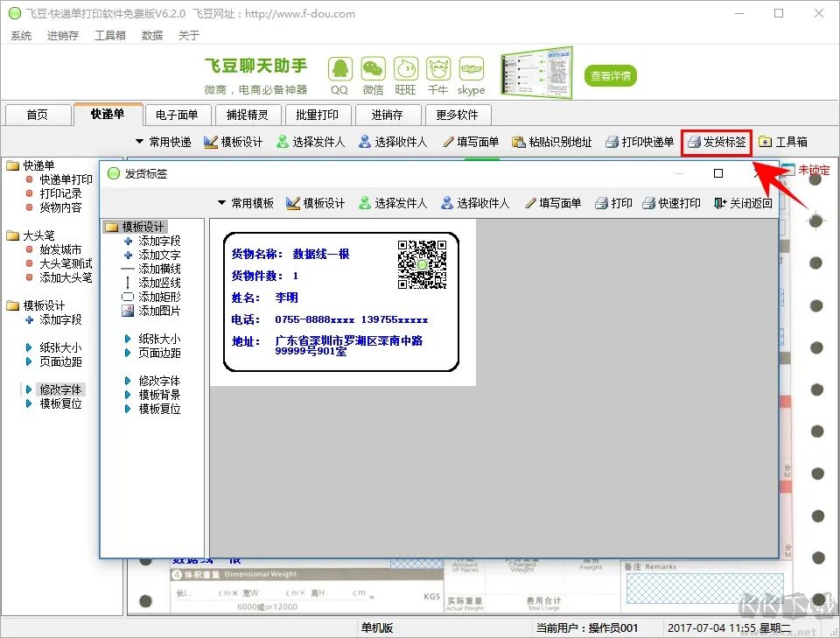Expand the 纸张大小 paper size option
The width and height of the screenshot is (840, 638).
pyautogui.click(x=158, y=338)
